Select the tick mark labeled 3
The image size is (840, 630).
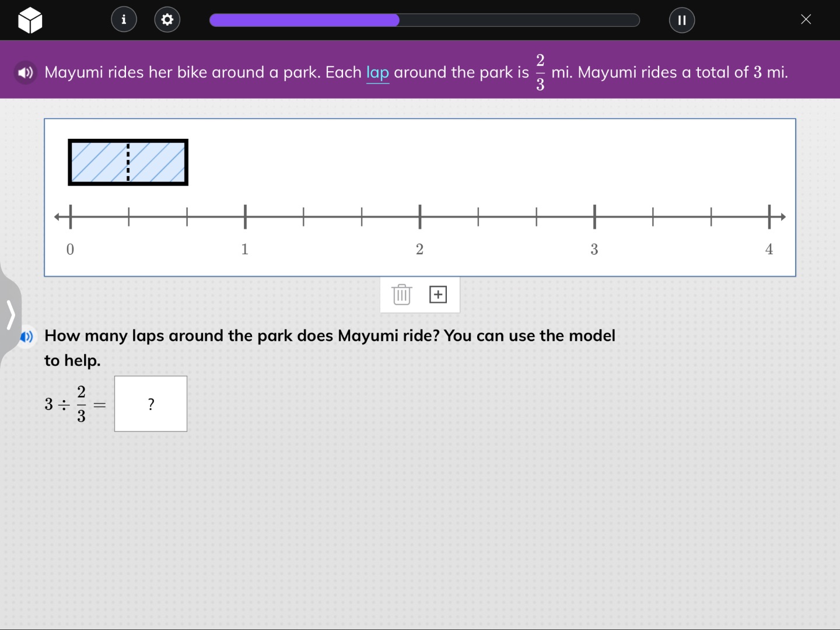pos(594,217)
